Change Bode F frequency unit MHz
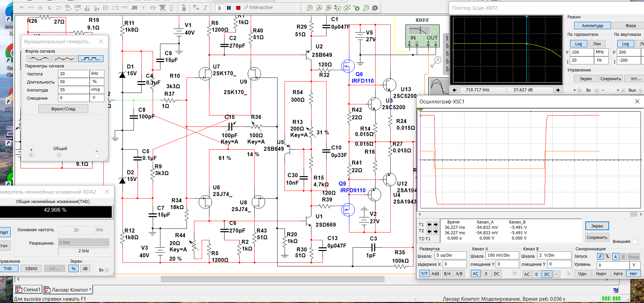The height and width of the screenshot is (303, 644). [x=601, y=52]
